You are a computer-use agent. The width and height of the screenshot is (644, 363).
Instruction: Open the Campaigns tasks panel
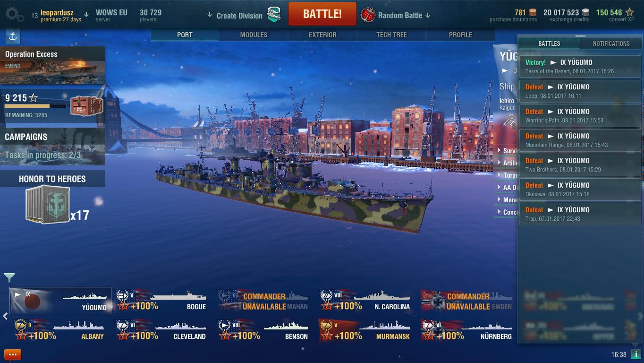(52, 146)
